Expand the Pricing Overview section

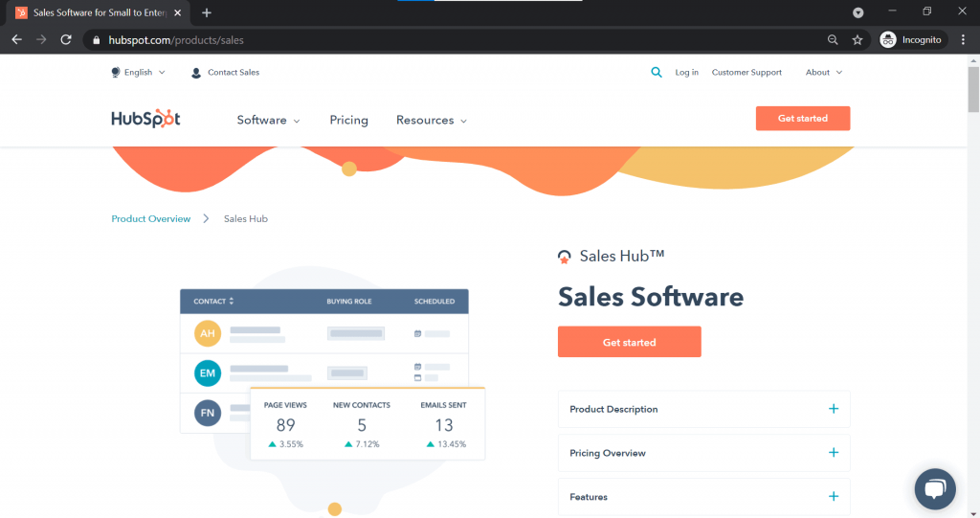coord(703,453)
